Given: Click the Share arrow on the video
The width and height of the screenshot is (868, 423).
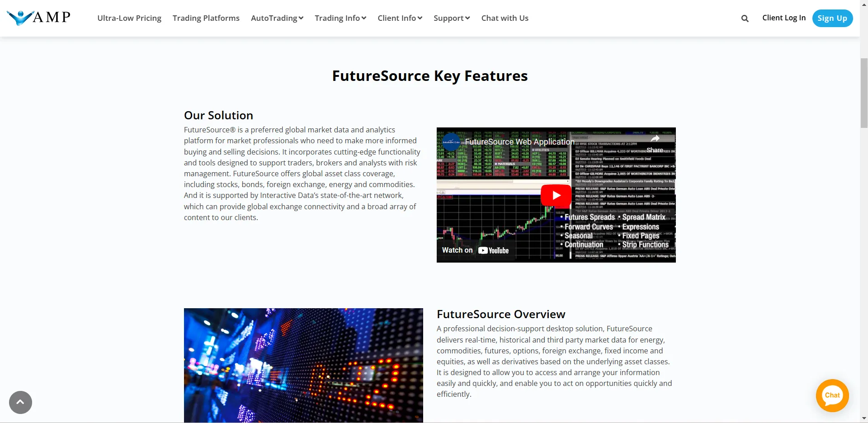Looking at the screenshot, I should click(655, 144).
